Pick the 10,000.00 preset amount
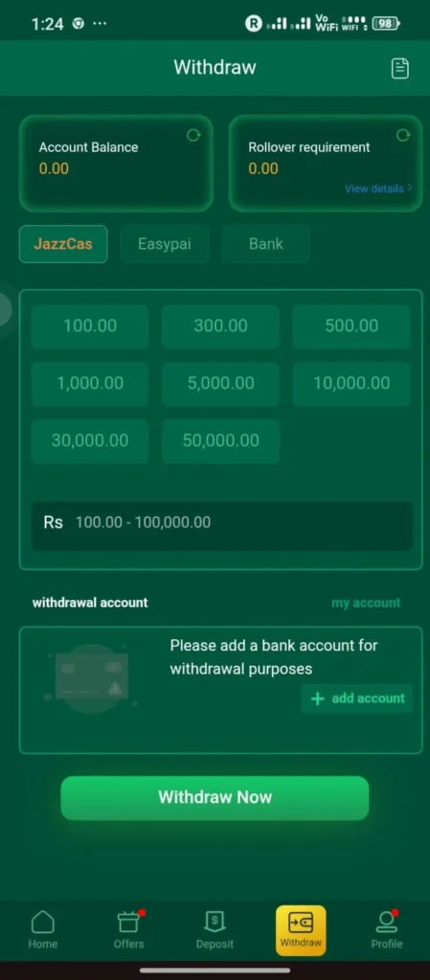 point(351,383)
